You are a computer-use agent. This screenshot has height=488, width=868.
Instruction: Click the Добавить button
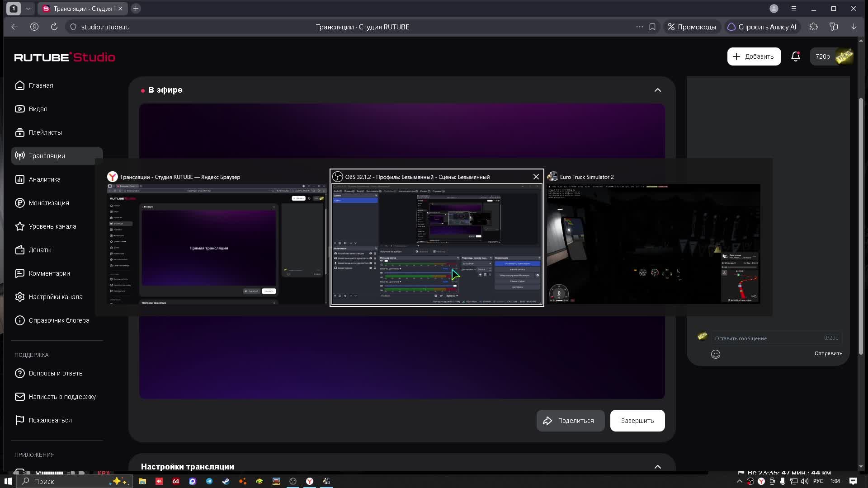[x=754, y=56]
